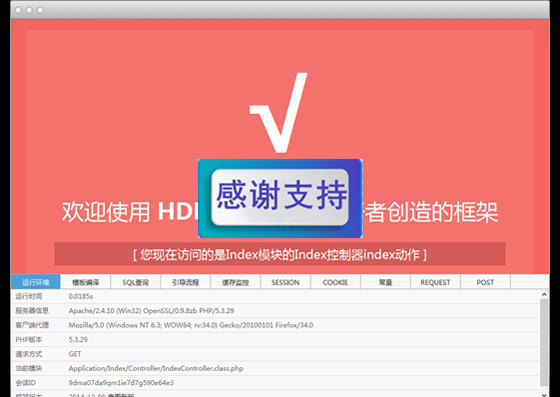Show the COOKIE tab
Screen dimensions: 560x397
click(336, 282)
